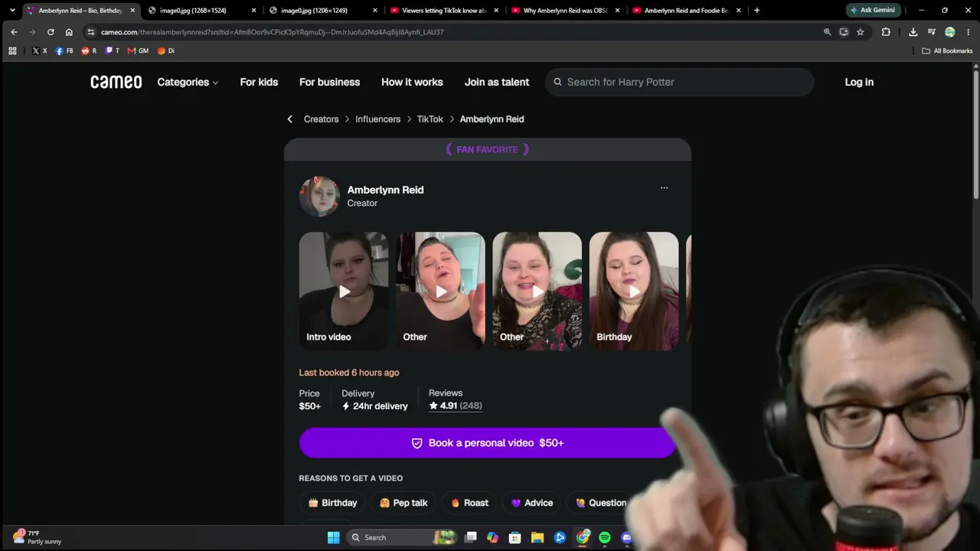Play the Birthday video thumbnail
The width and height of the screenshot is (980, 551).
click(x=634, y=291)
